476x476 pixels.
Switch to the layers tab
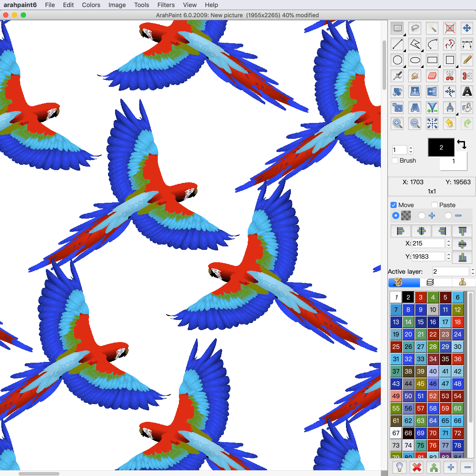click(x=430, y=283)
